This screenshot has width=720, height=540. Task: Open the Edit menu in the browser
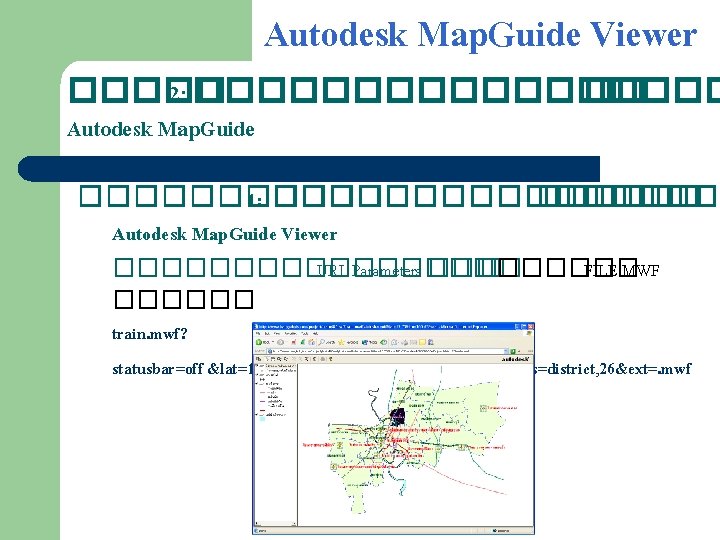tap(267, 333)
